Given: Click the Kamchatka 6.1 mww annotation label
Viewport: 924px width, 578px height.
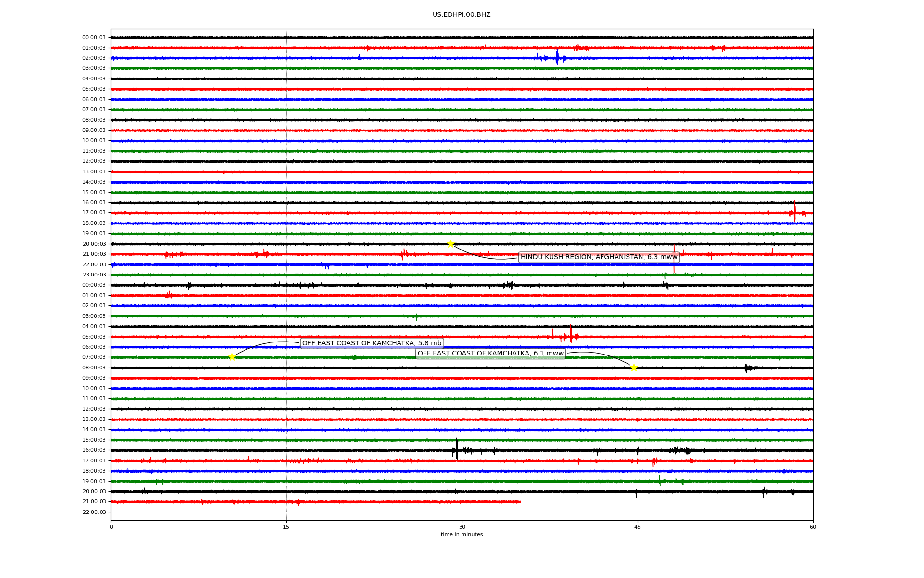Looking at the screenshot, I should click(x=490, y=354).
